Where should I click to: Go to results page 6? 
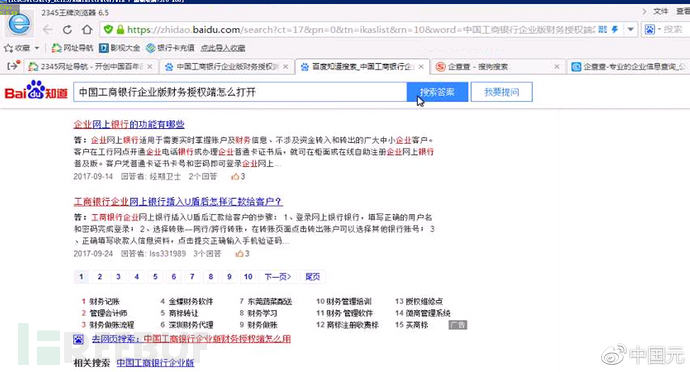pos(174,276)
